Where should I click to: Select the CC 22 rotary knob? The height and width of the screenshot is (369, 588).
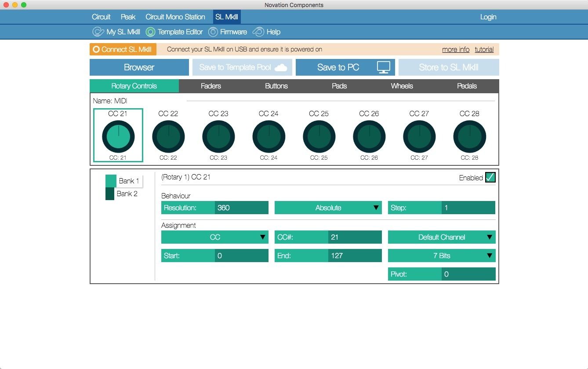(168, 136)
